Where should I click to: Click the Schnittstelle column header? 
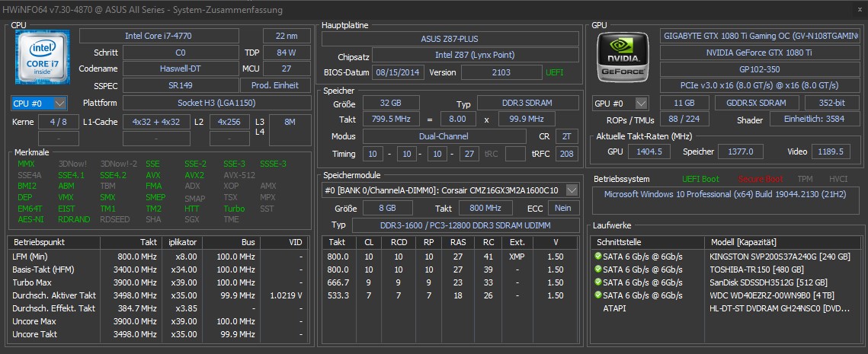[x=649, y=242]
